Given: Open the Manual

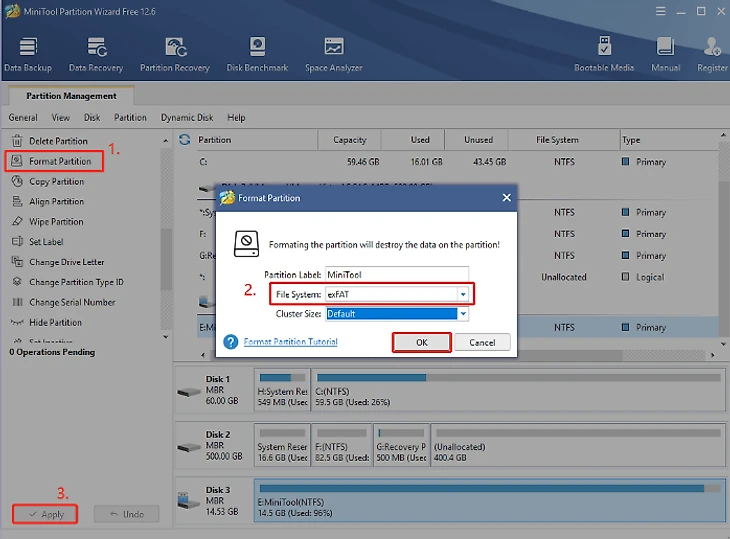Looking at the screenshot, I should click(665, 55).
